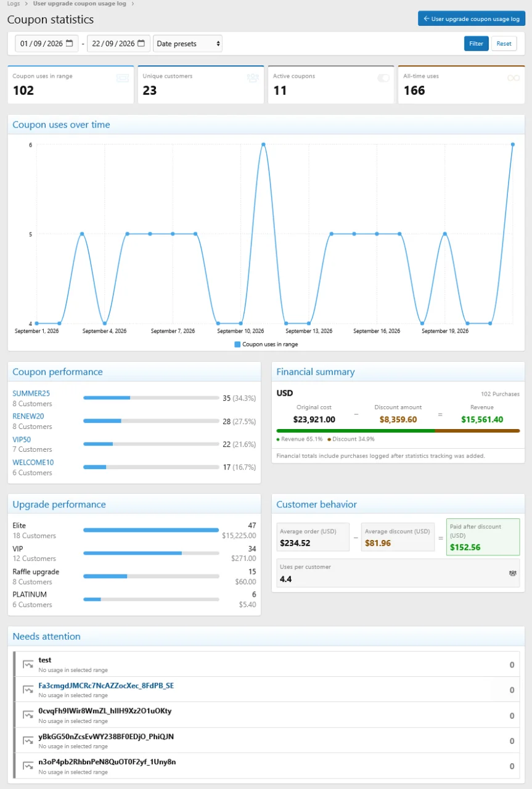Click the trend icon beside n3oP4pb2RhbnPeN8QuOT0F2yf_1Uny8n
This screenshot has height=789, width=532.
pyautogui.click(x=28, y=766)
